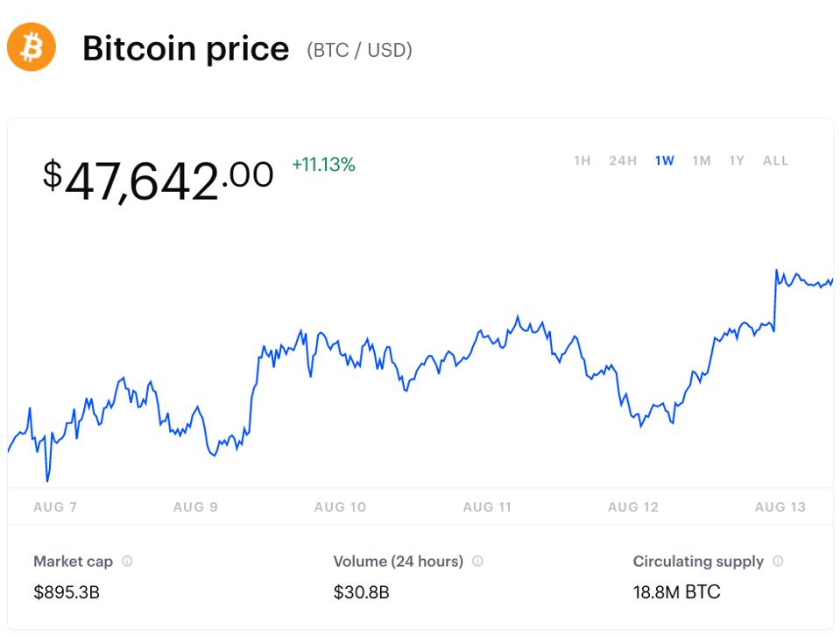Switch chart to 1Y range
Image resolution: width=840 pixels, height=637 pixels.
(x=737, y=160)
